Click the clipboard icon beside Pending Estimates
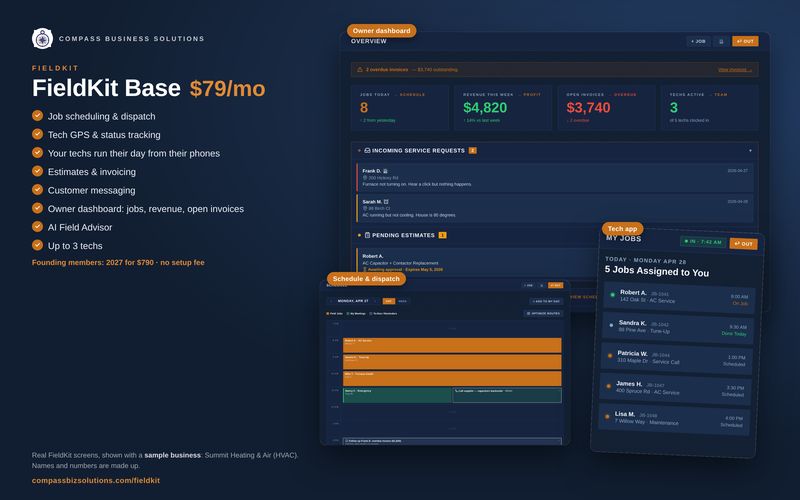800x500 pixels. [367, 235]
